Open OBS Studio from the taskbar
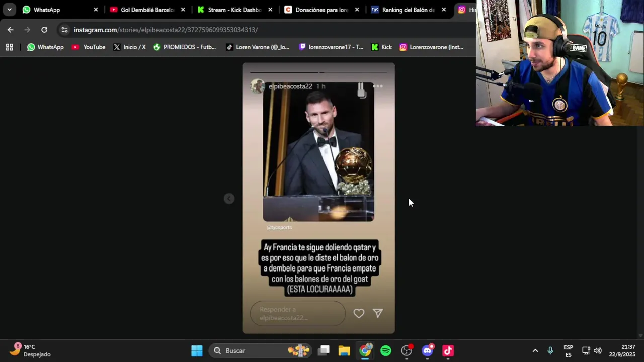Screen dimensions: 644x362 (x=407, y=350)
